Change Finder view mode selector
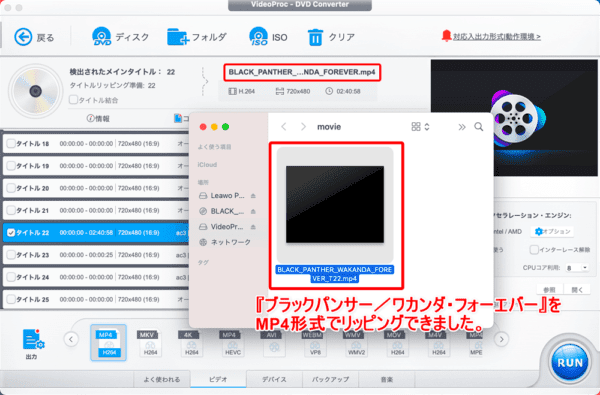Image resolution: width=600 pixels, height=395 pixels. 420,127
